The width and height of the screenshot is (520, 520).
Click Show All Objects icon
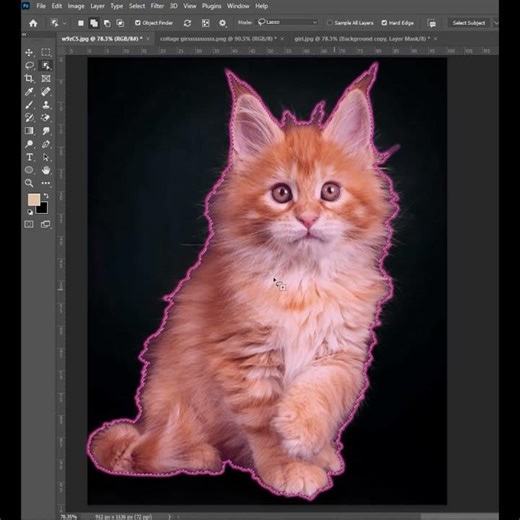206,23
